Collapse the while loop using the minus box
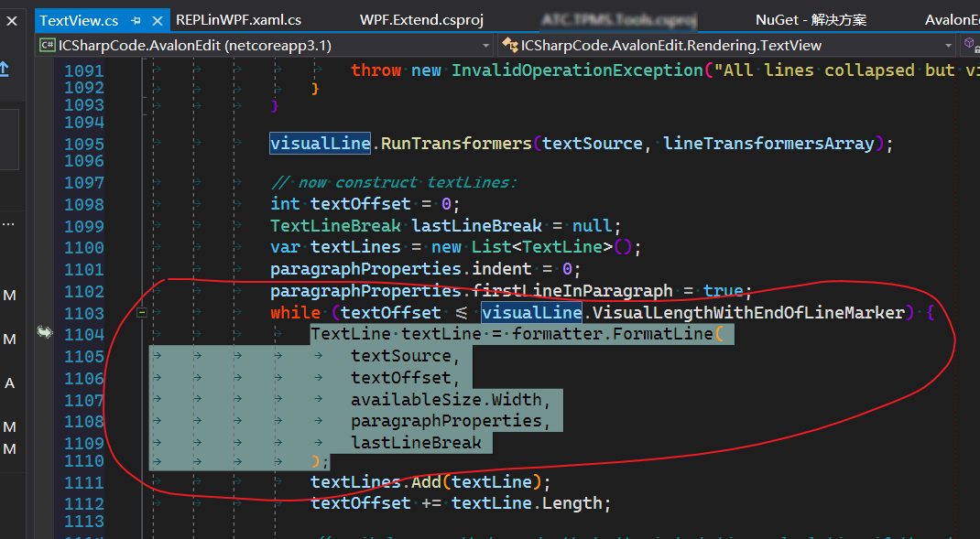The height and width of the screenshot is (539, 980). (x=142, y=312)
